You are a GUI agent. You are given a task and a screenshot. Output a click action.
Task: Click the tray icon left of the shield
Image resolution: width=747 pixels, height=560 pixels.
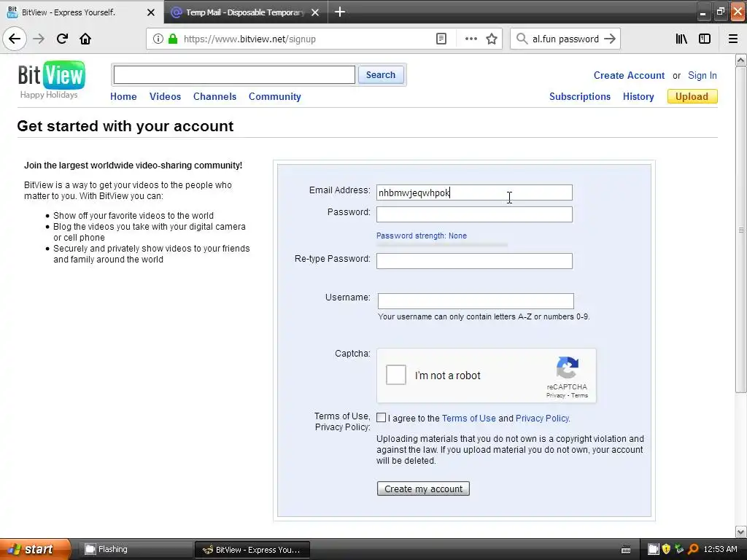[653, 549]
